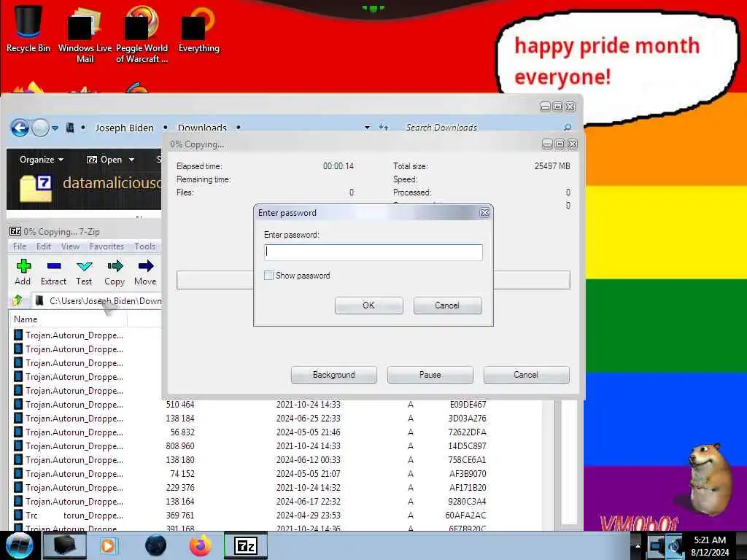Open the 7-Zip Edit menu
This screenshot has height=560, width=747.
click(43, 246)
